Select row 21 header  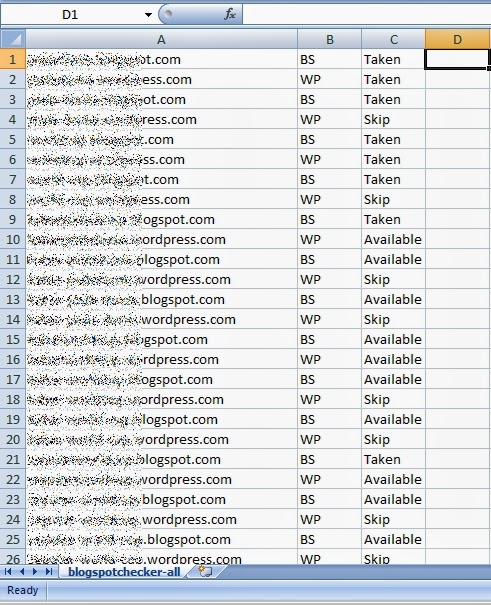pyautogui.click(x=13, y=460)
